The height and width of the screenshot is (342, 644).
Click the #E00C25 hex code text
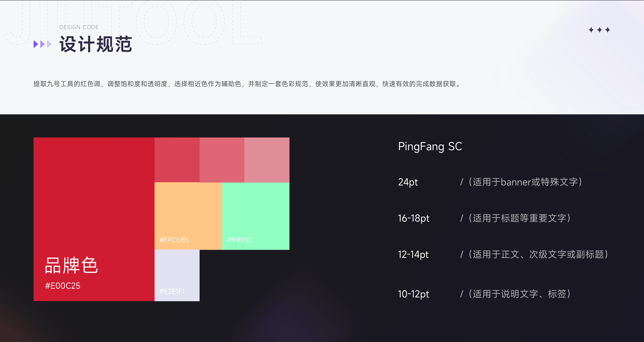(x=63, y=286)
